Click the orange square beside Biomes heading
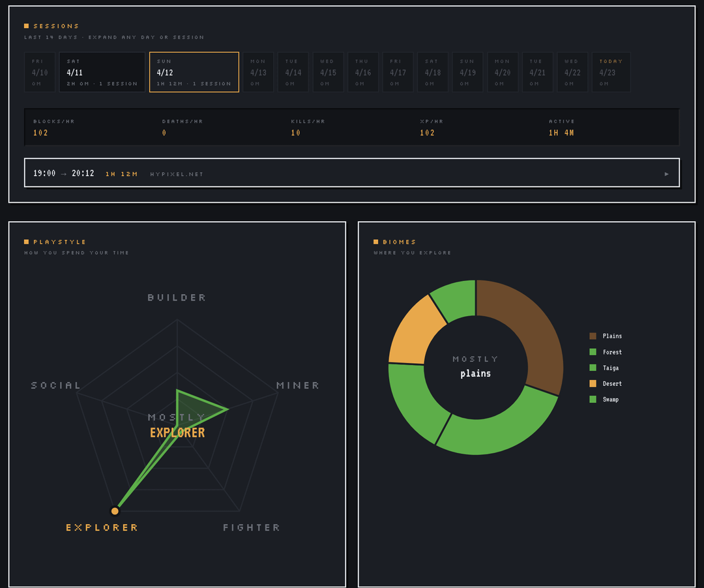The height and width of the screenshot is (588, 704). click(x=376, y=242)
